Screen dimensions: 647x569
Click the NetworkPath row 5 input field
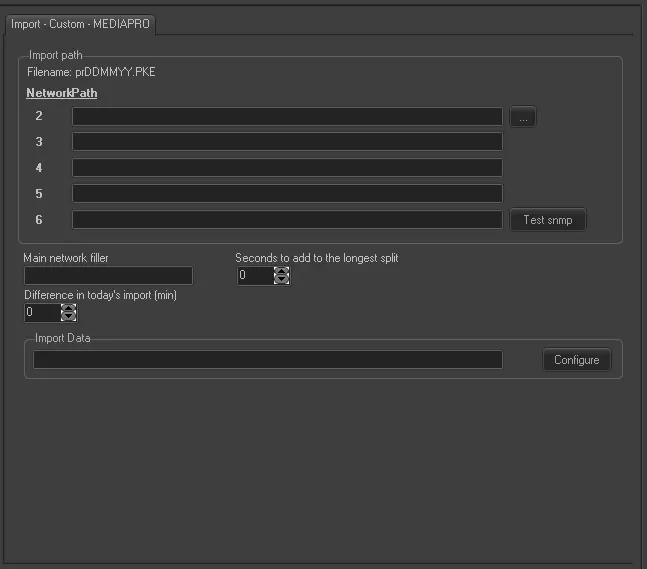click(287, 194)
